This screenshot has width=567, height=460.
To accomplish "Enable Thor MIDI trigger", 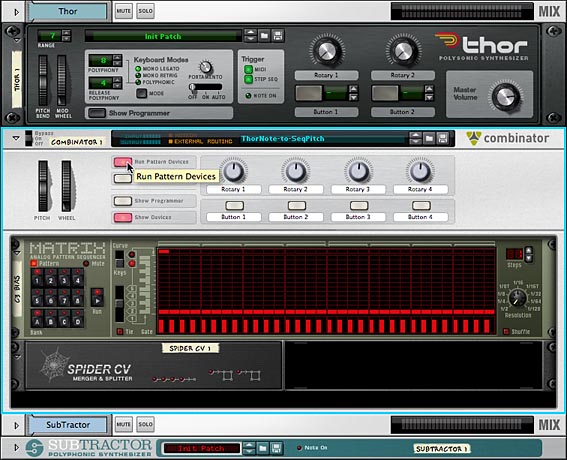I will (248, 69).
